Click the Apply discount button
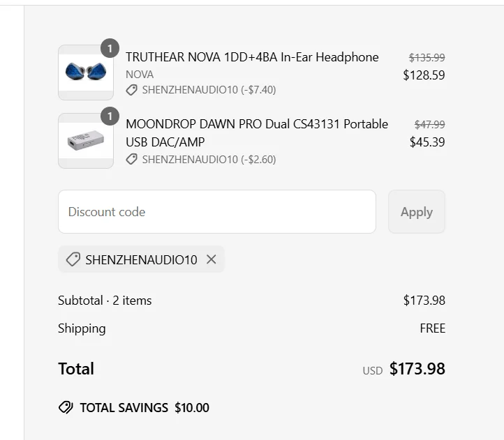This screenshot has height=440, width=504. [x=416, y=212]
